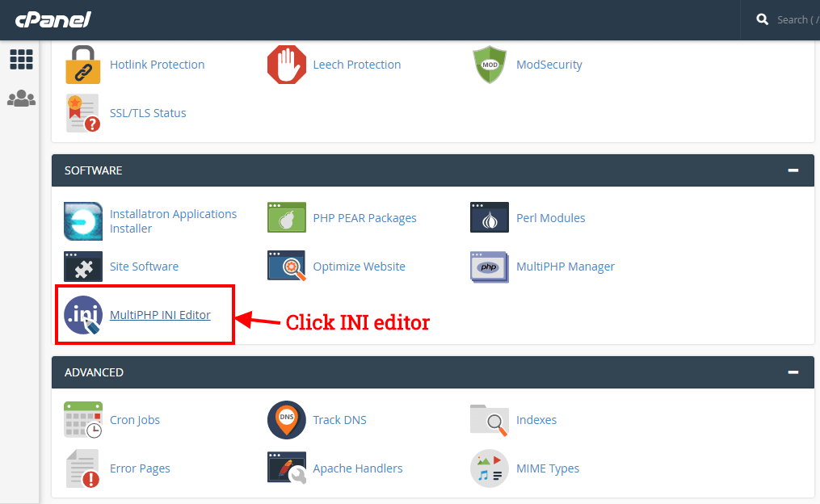Click the SOFTWARE section header title
Viewport: 820px width, 504px height.
93,170
